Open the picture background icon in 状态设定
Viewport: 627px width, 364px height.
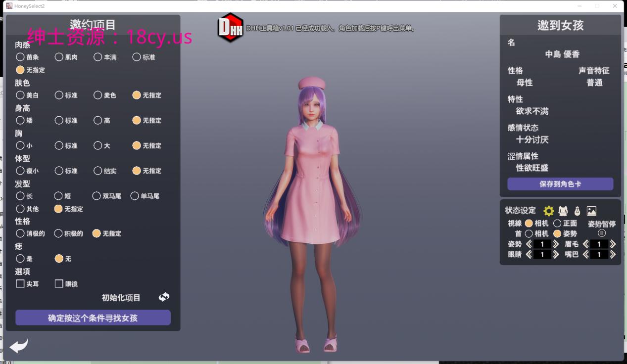tap(591, 211)
